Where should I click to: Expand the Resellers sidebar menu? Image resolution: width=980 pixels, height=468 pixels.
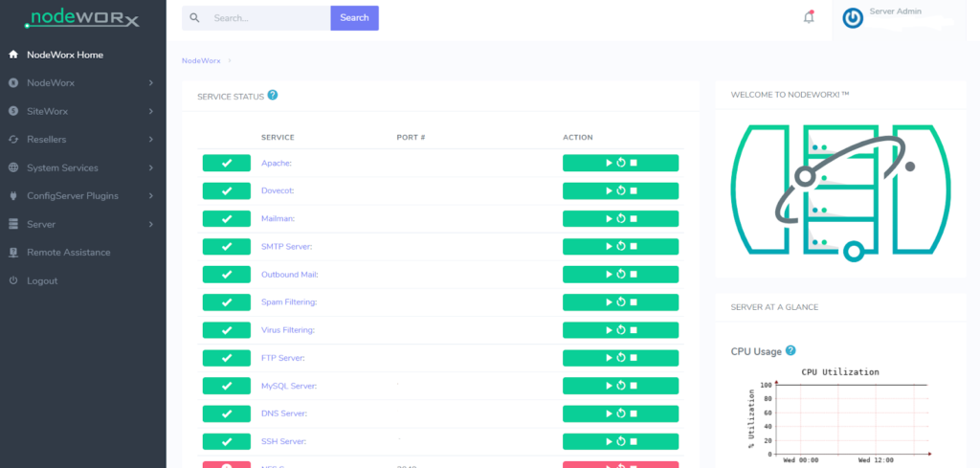pyautogui.click(x=82, y=140)
